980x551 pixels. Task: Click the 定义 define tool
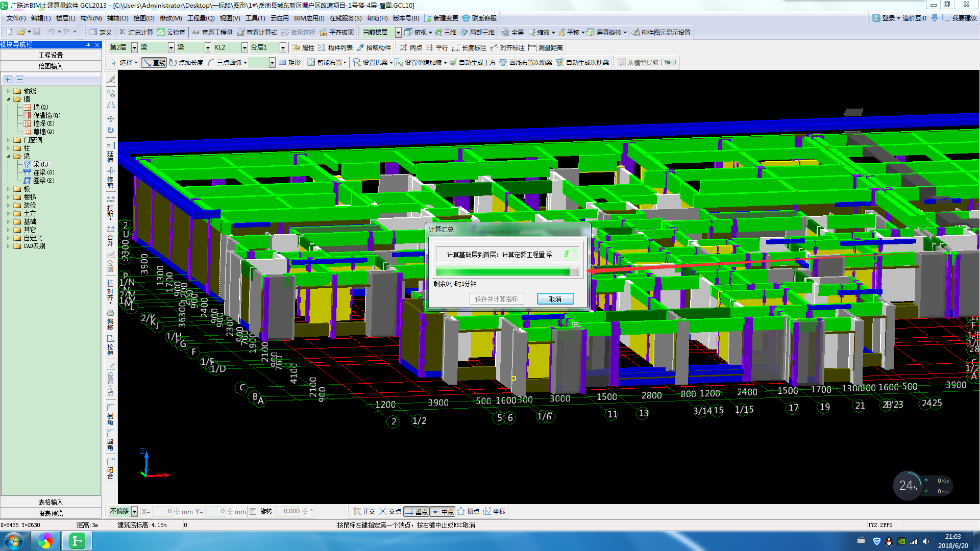(100, 32)
